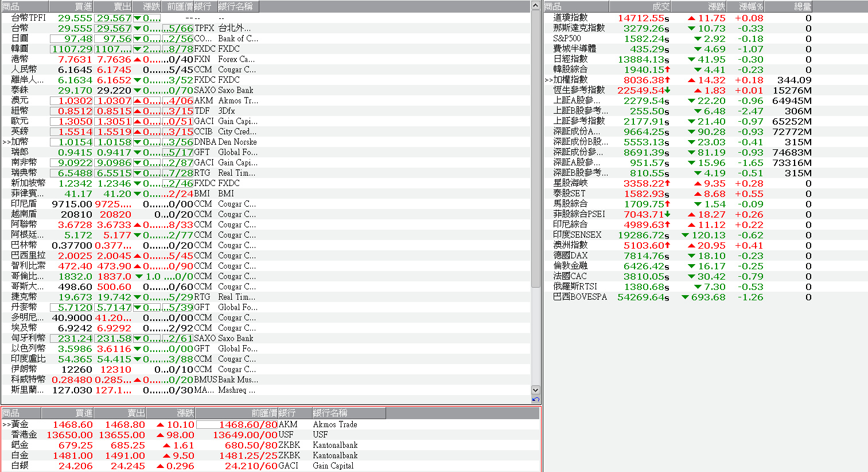Screen dimensions: 868x472
Task: Click the Saxo Bank name in 泰銖 row
Action: [x=236, y=90]
